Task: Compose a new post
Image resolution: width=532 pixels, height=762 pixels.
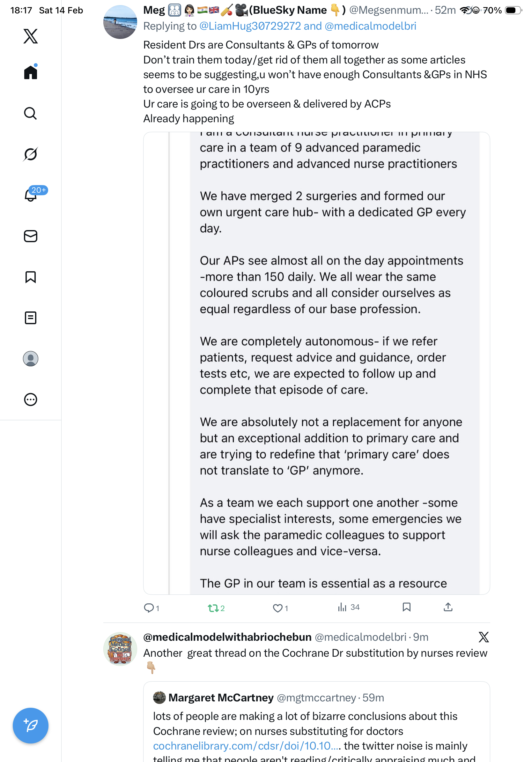Action: [31, 726]
